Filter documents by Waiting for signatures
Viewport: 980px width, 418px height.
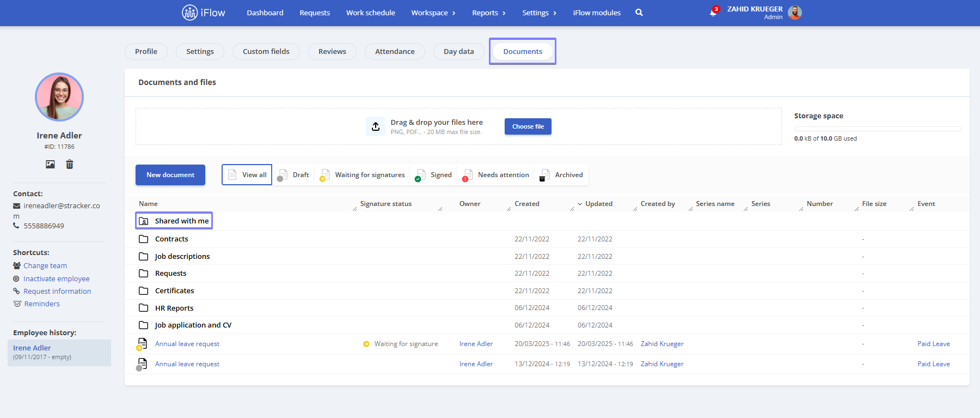363,175
